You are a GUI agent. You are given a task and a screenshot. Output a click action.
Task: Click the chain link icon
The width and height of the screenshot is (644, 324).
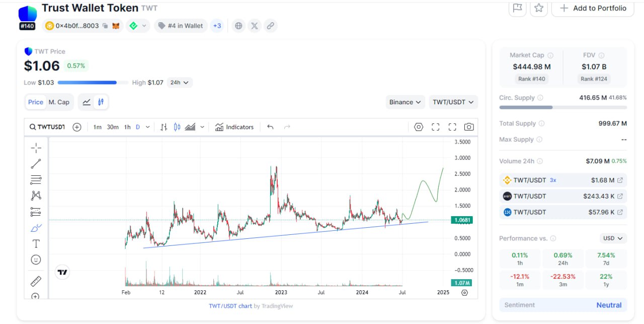(270, 26)
